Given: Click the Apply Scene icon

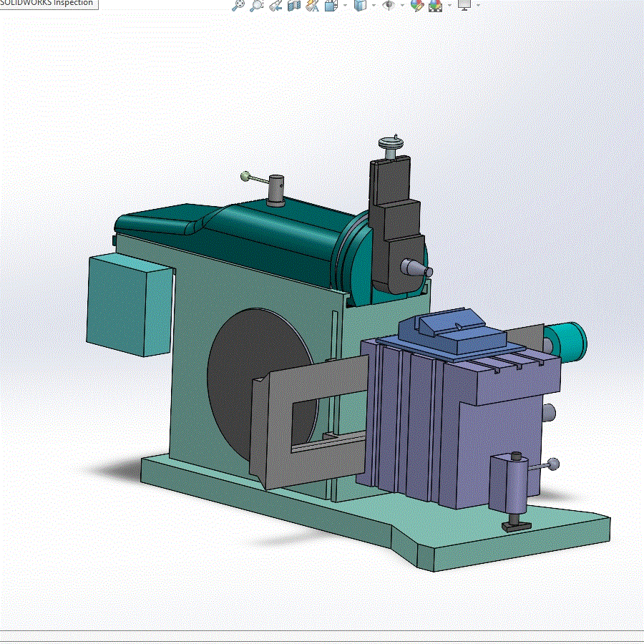Looking at the screenshot, I should (x=435, y=5).
